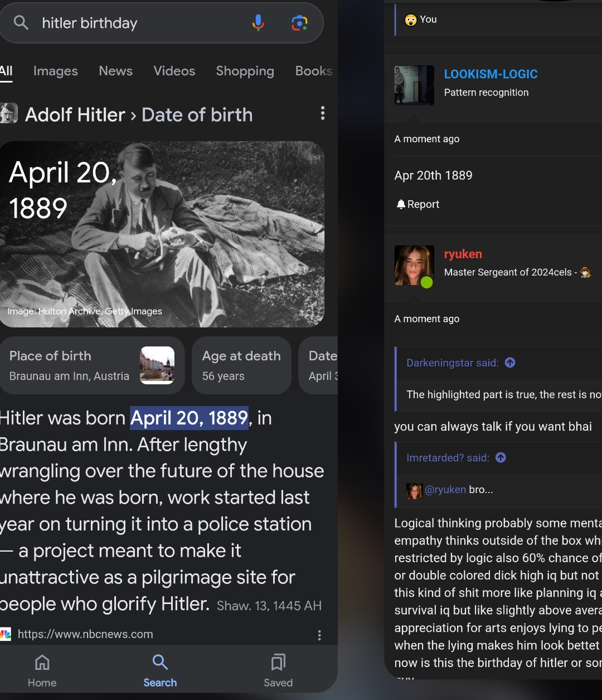This screenshot has height=700, width=602.
Task: Click the 'Image: Hulton Archive, Getty Images' credit
Action: pos(85,311)
